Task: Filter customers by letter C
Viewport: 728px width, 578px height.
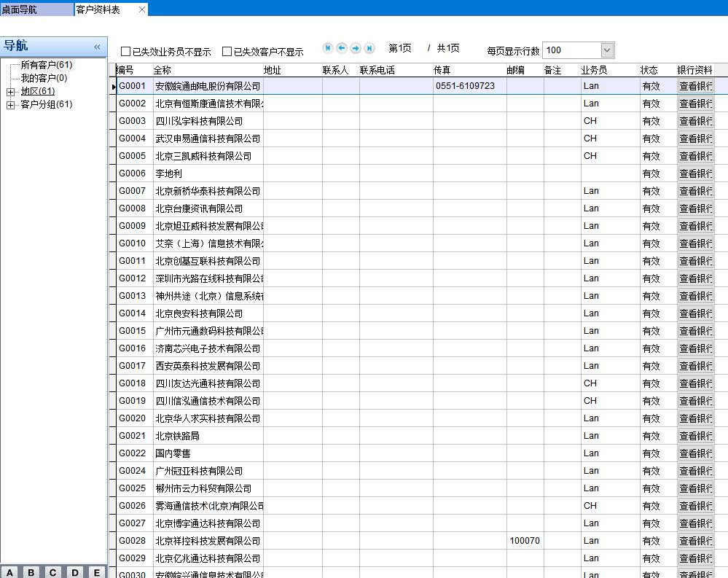Action: tap(52, 572)
